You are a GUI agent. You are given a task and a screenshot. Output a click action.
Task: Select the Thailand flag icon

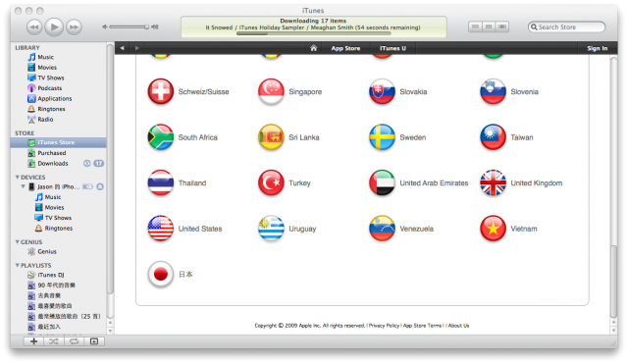pyautogui.click(x=160, y=183)
